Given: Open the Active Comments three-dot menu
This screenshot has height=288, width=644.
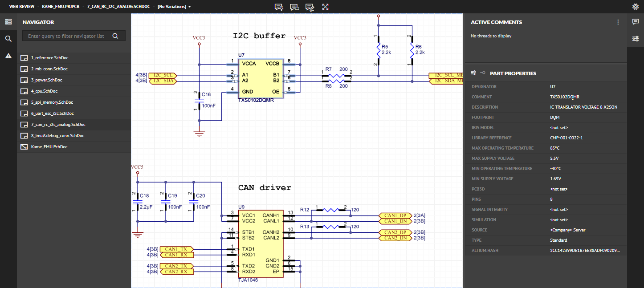Looking at the screenshot, I should click(x=618, y=22).
